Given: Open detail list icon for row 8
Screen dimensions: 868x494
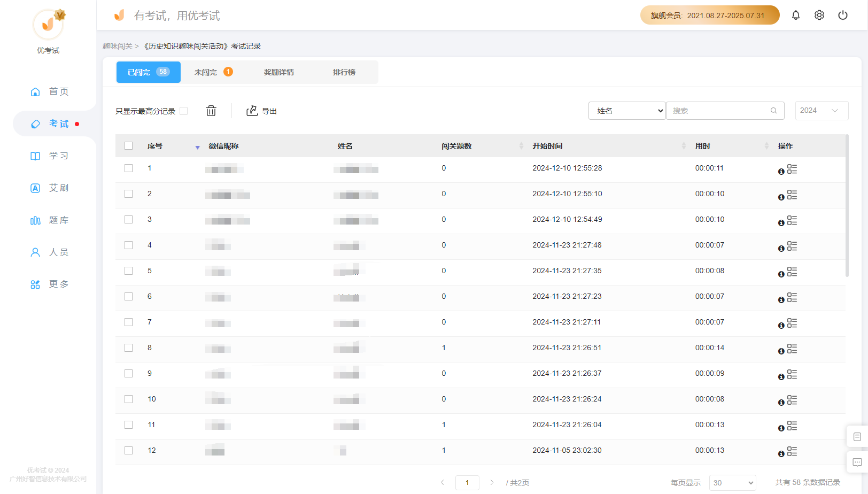Looking at the screenshot, I should pyautogui.click(x=792, y=349).
